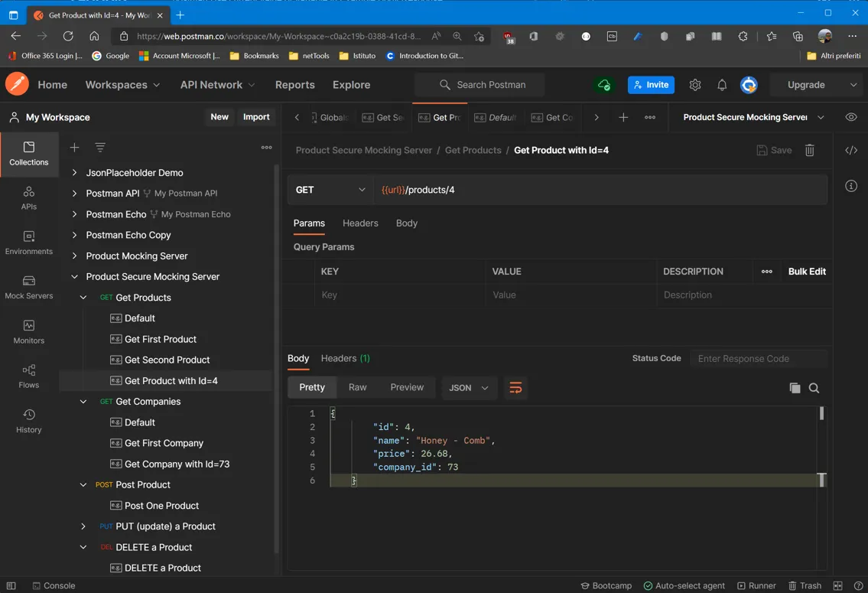The height and width of the screenshot is (593, 868).
Task: Click the New button in workspace
Action: coord(219,117)
